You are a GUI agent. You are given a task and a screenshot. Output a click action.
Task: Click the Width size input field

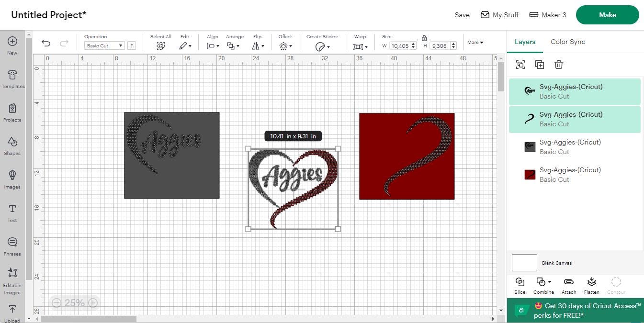pos(399,46)
